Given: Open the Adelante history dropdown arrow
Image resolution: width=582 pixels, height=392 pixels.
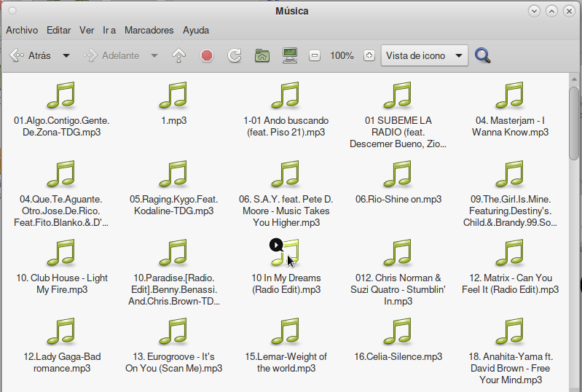Looking at the screenshot, I should [154, 55].
